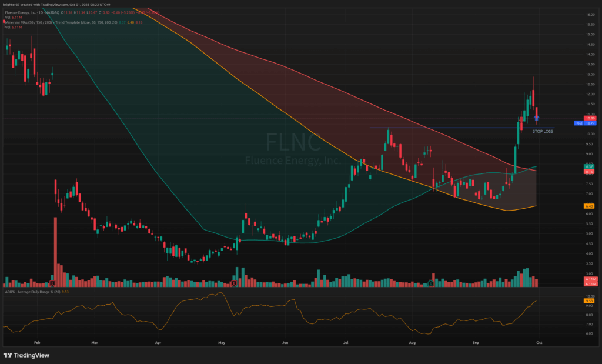The image size is (602, 364).
Task: Click the blue Post 10.77 price label
Action: click(x=588, y=123)
